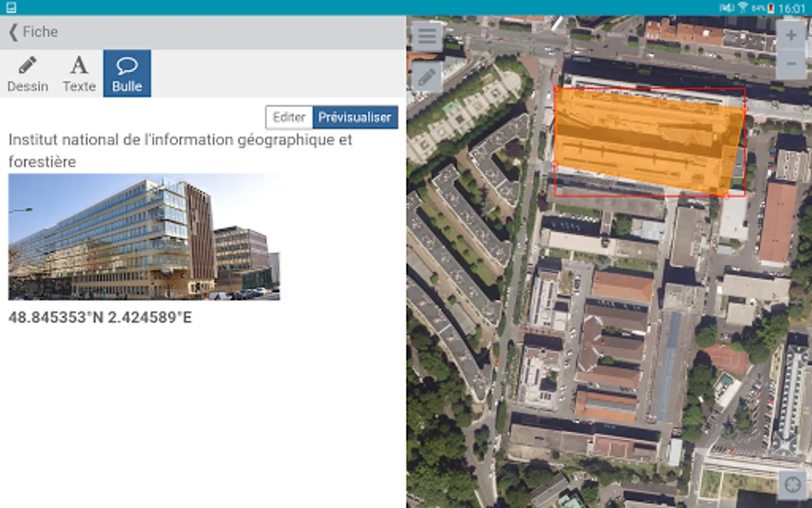Viewport: 812px width, 508px height.
Task: Tap the IGN building photo
Action: pyautogui.click(x=144, y=237)
